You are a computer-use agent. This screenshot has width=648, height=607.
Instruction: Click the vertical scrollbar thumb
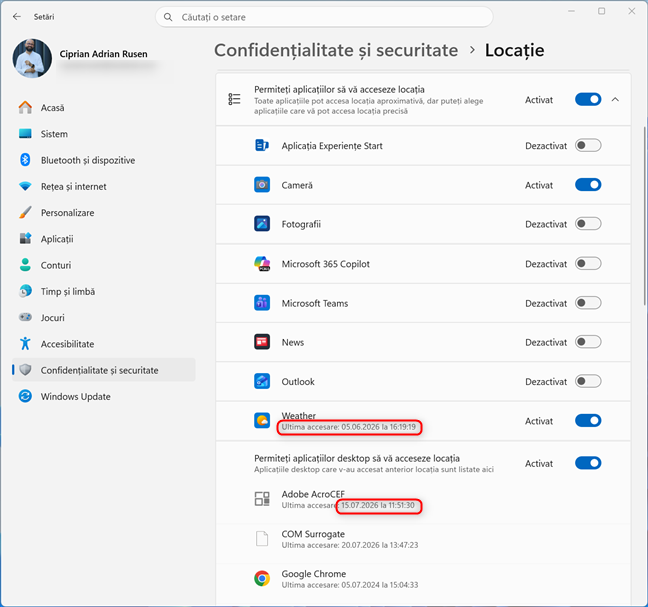click(645, 215)
